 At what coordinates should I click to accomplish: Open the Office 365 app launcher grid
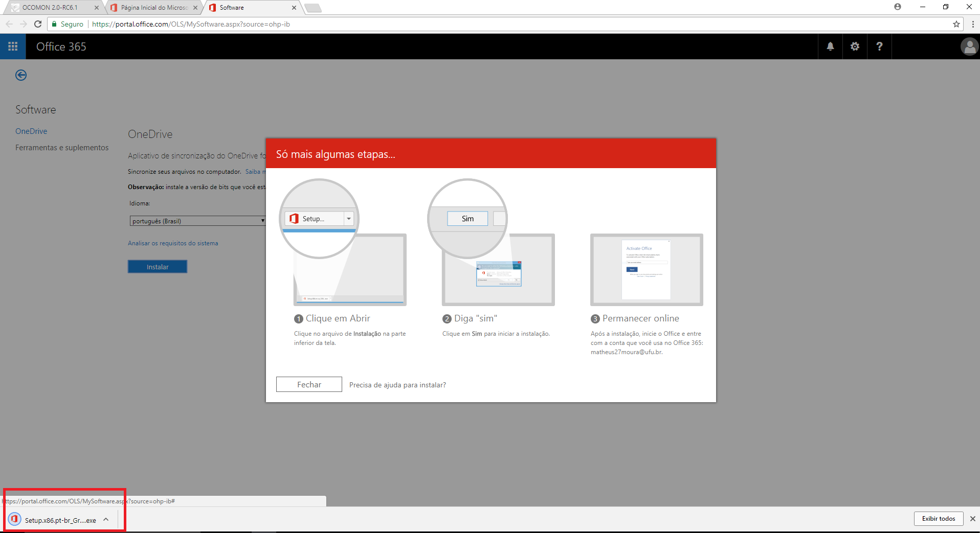point(13,47)
